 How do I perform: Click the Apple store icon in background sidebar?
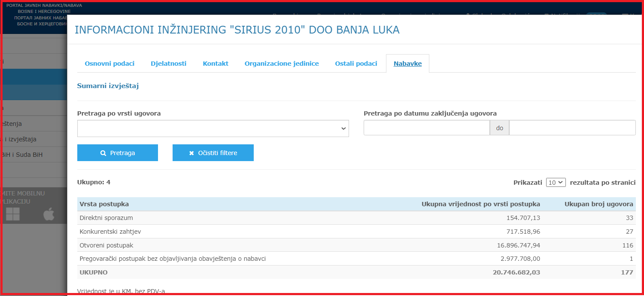(x=49, y=214)
